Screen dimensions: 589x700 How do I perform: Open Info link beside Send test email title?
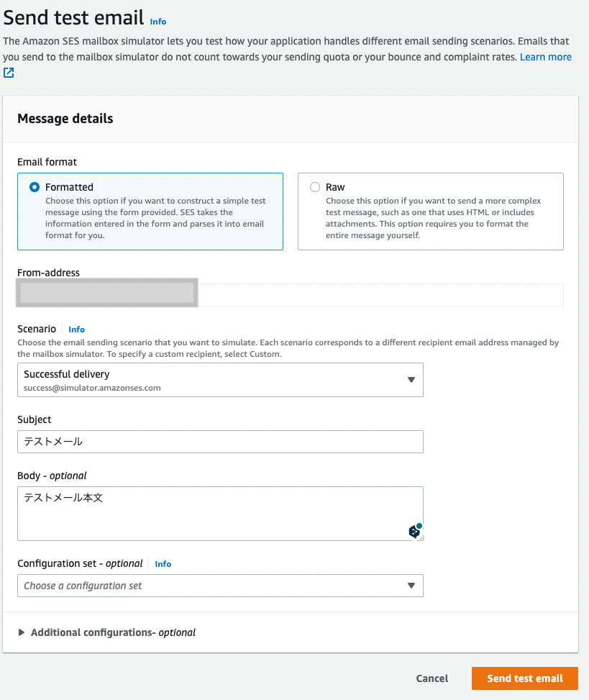158,22
